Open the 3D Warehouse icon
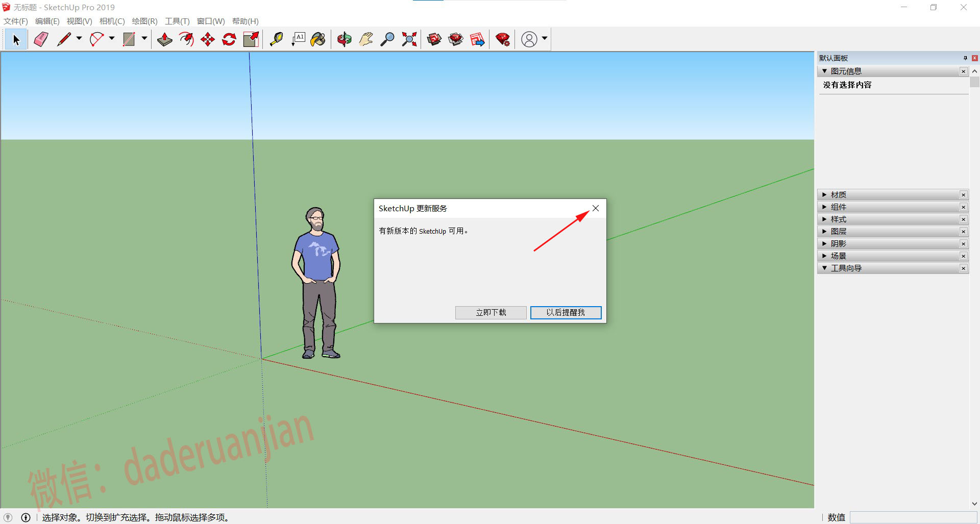This screenshot has width=980, height=524. click(434, 39)
